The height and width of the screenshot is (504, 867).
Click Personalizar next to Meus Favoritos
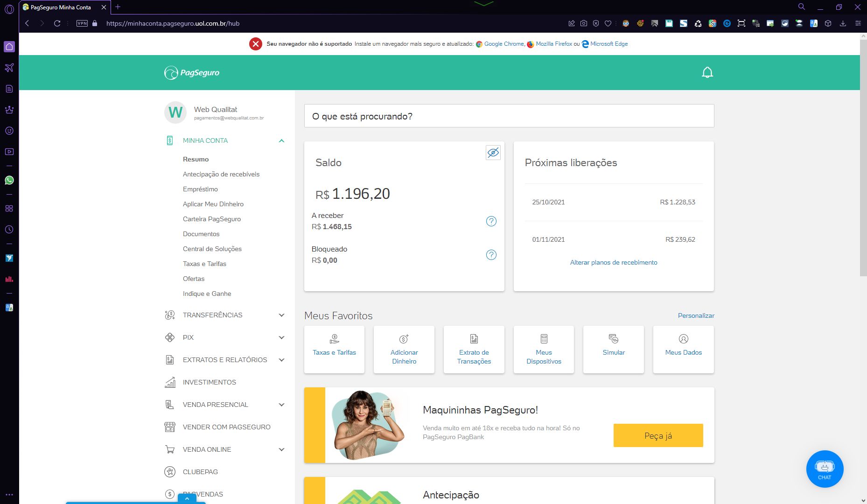(696, 315)
